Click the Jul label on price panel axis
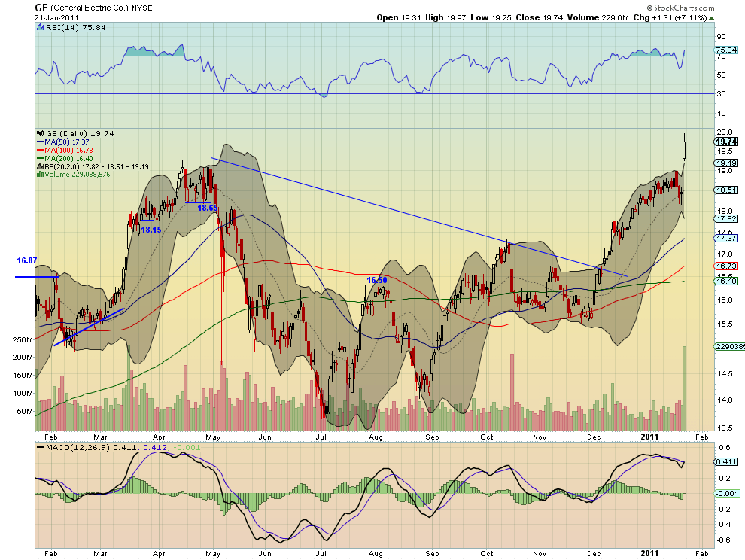745x560 pixels. [321, 437]
